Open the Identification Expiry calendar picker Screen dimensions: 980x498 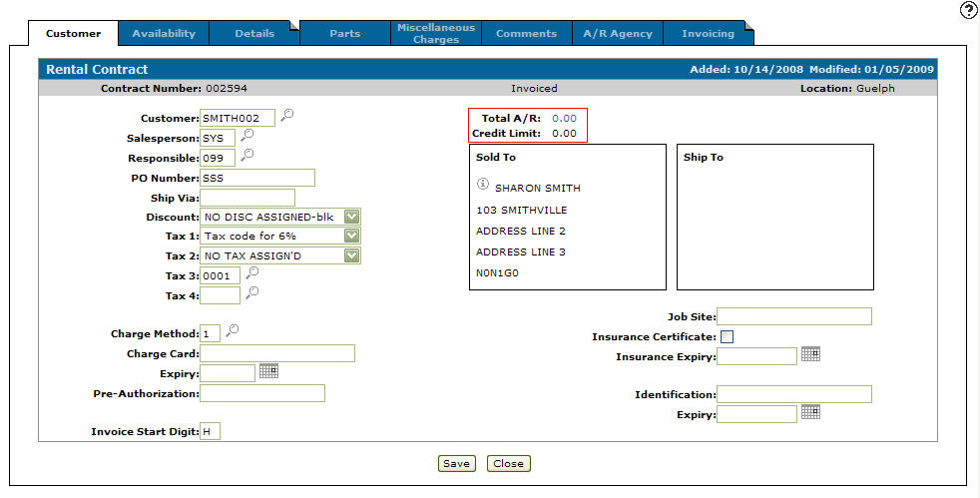pyautogui.click(x=810, y=411)
